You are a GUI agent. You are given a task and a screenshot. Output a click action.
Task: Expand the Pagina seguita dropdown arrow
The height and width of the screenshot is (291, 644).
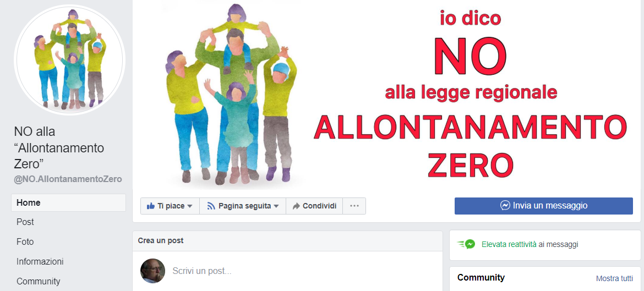(276, 206)
